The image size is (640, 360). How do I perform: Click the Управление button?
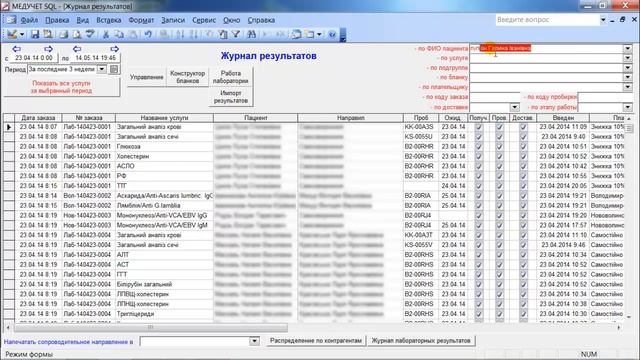pyautogui.click(x=147, y=77)
